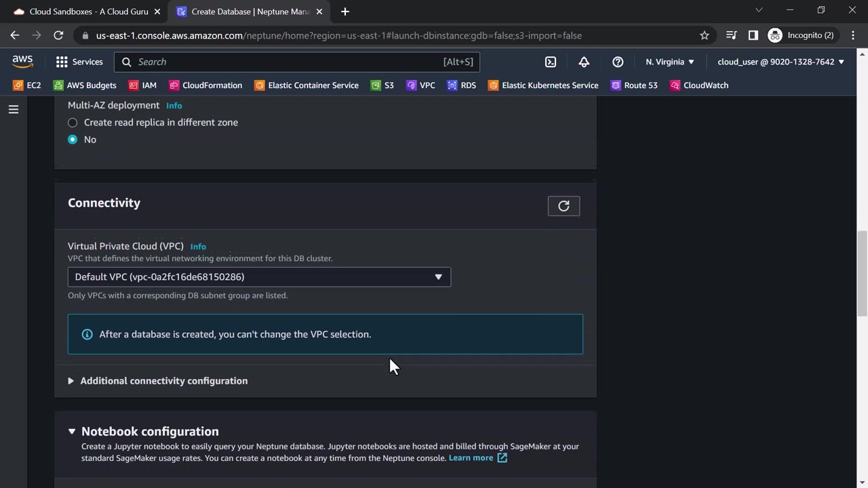Select Create read replica in different zone

point(73,123)
